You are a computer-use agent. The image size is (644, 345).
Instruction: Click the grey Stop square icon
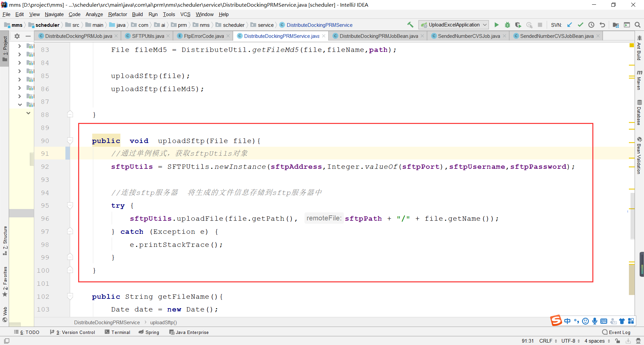click(x=540, y=25)
